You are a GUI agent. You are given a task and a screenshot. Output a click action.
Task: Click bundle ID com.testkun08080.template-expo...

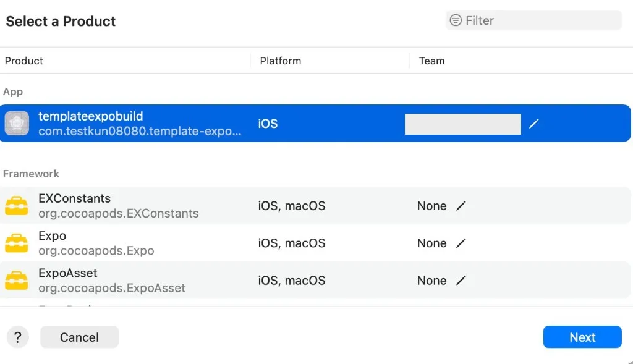tap(140, 131)
